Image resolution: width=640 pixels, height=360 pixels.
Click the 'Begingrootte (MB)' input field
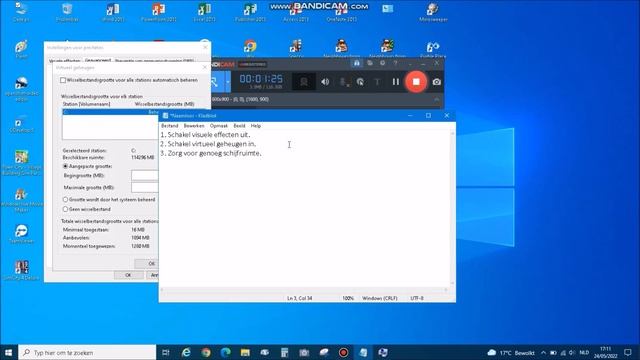coord(145,176)
